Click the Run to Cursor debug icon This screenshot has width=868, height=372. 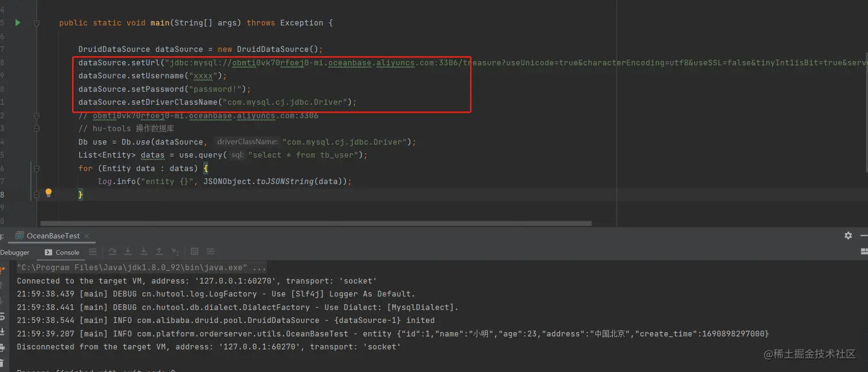click(x=175, y=251)
